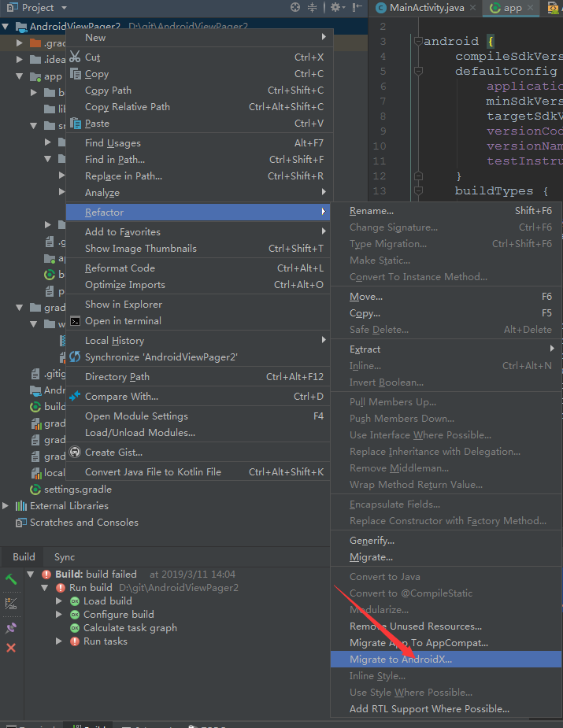Image resolution: width=563 pixels, height=728 pixels.
Task: Expand the External Libraries node
Action: 6,505
